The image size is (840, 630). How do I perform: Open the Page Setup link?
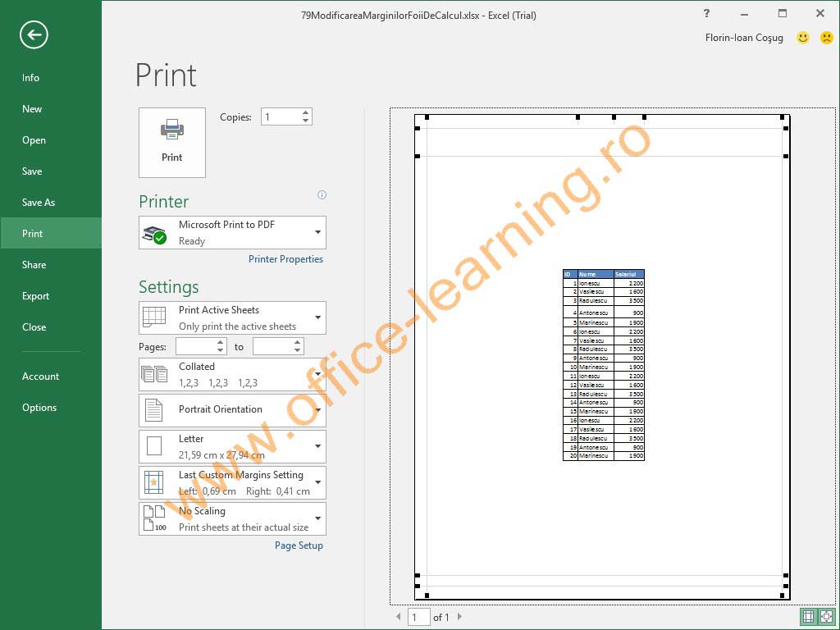299,546
